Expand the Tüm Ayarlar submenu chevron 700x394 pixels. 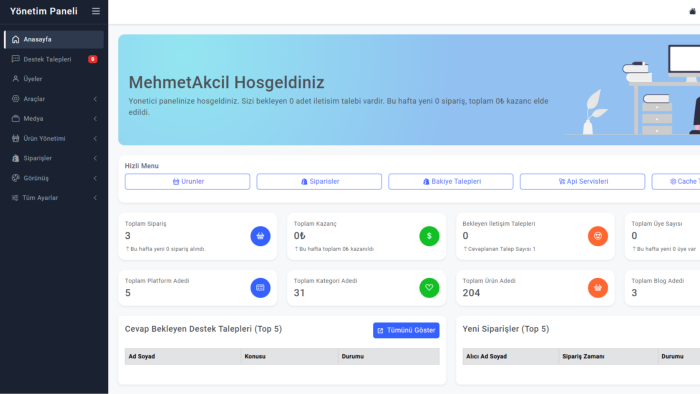[95, 198]
